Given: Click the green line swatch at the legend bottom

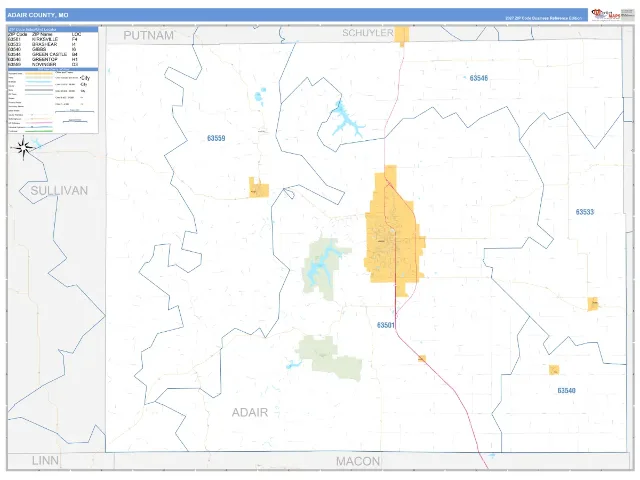Looking at the screenshot, I should coord(39,131).
